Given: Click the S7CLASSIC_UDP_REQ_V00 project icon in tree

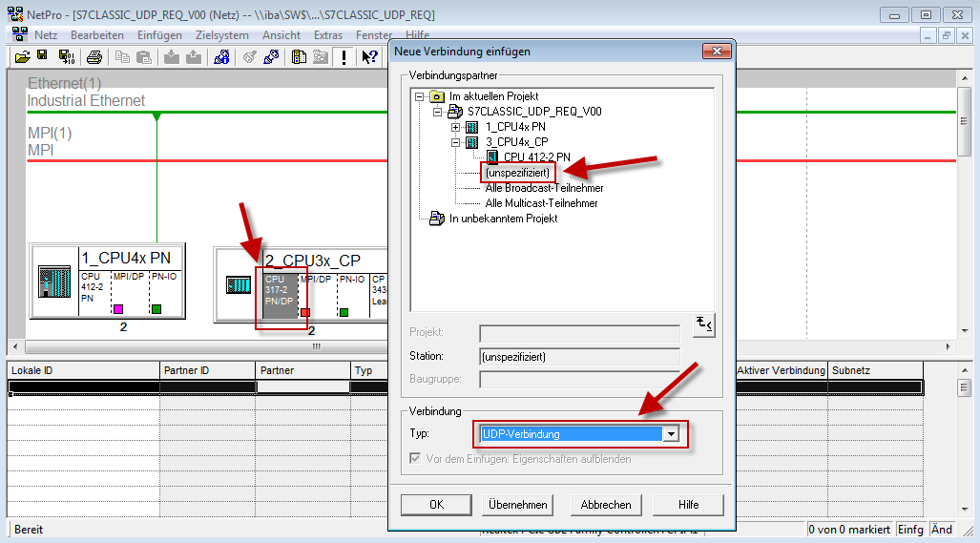Looking at the screenshot, I should 455,112.
